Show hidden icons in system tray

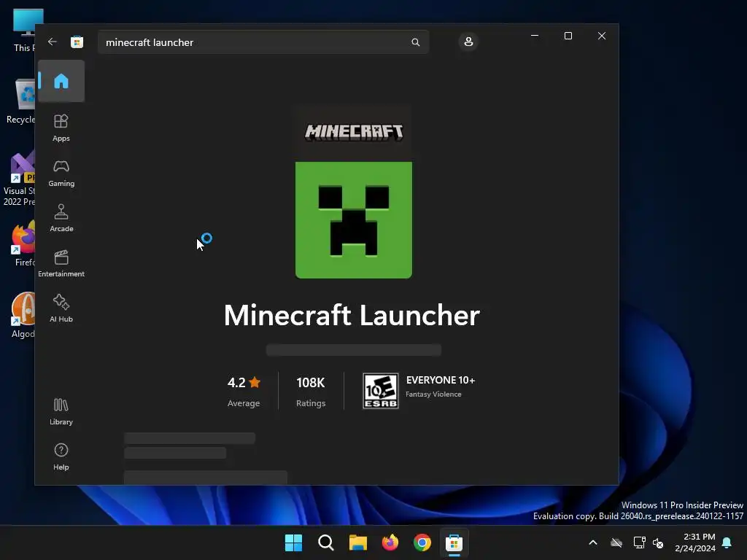click(x=593, y=542)
